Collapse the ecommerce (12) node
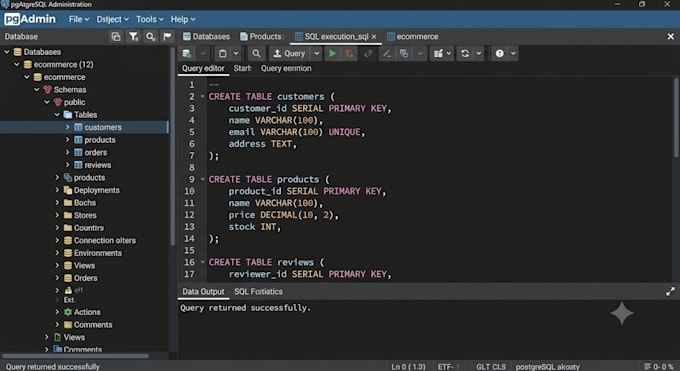 coord(16,64)
